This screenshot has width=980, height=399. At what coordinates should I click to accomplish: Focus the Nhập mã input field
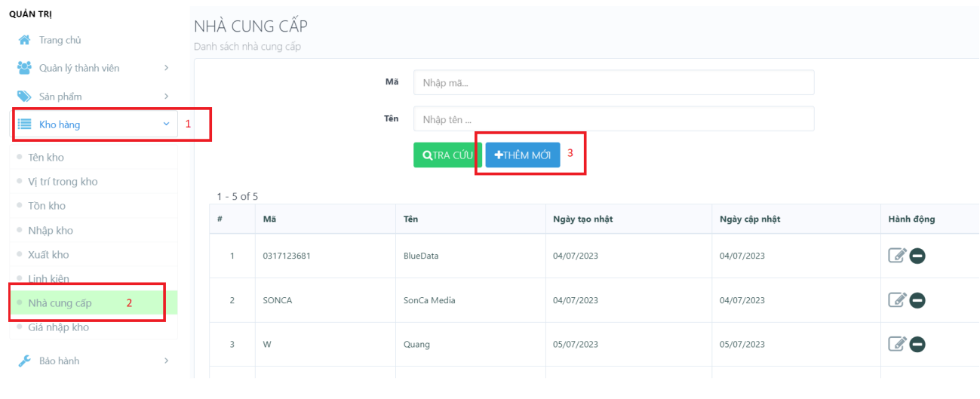tap(613, 82)
